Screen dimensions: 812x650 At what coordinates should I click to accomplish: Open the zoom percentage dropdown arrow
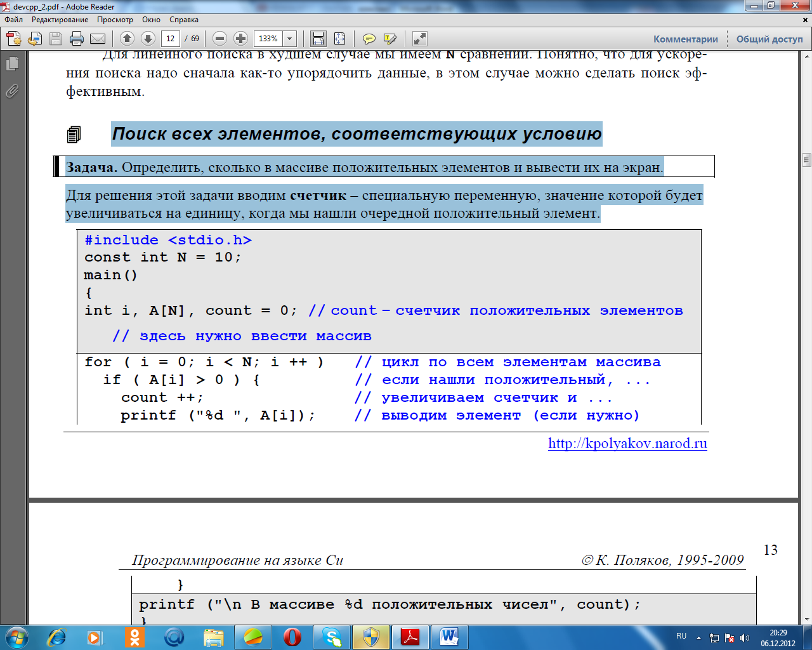(x=290, y=39)
